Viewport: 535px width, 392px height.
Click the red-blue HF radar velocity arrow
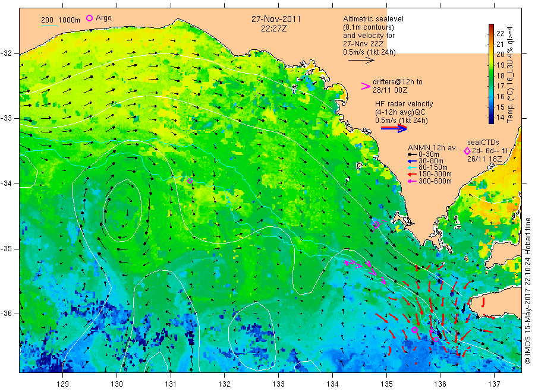tap(394, 128)
